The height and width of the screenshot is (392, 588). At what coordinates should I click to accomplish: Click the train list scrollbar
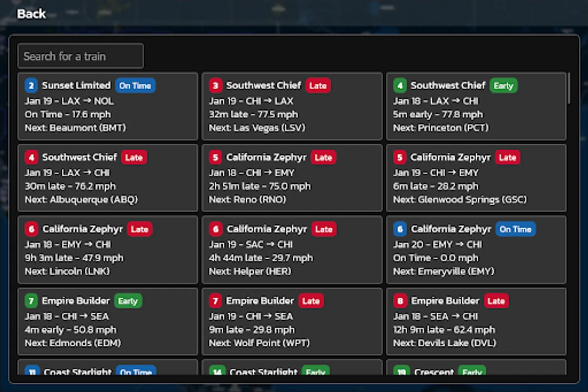pos(568,88)
